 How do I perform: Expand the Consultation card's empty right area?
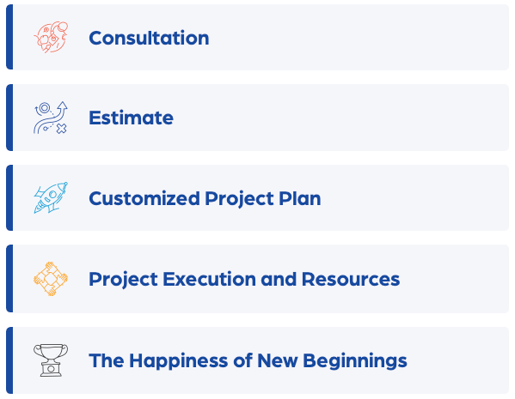click(x=358, y=37)
